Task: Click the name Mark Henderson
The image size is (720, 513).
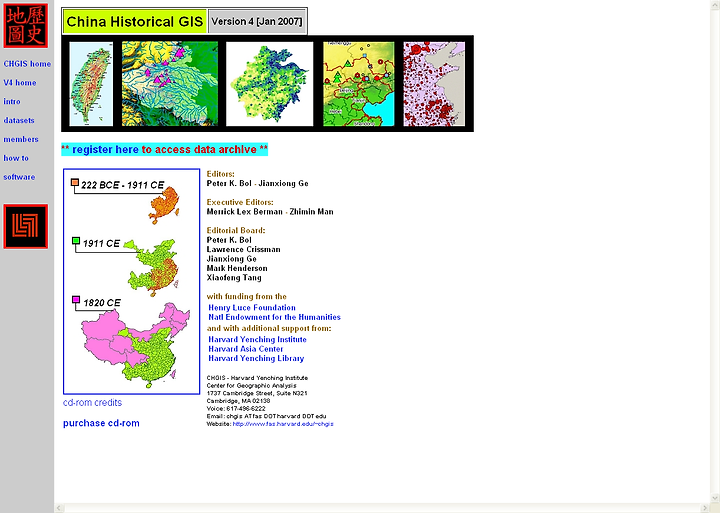Action: 237,268
